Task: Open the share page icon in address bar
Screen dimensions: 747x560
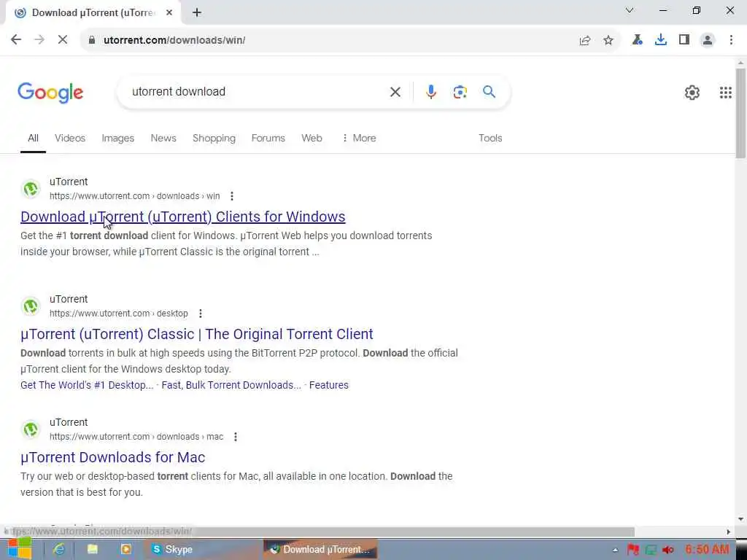Action: click(x=584, y=40)
